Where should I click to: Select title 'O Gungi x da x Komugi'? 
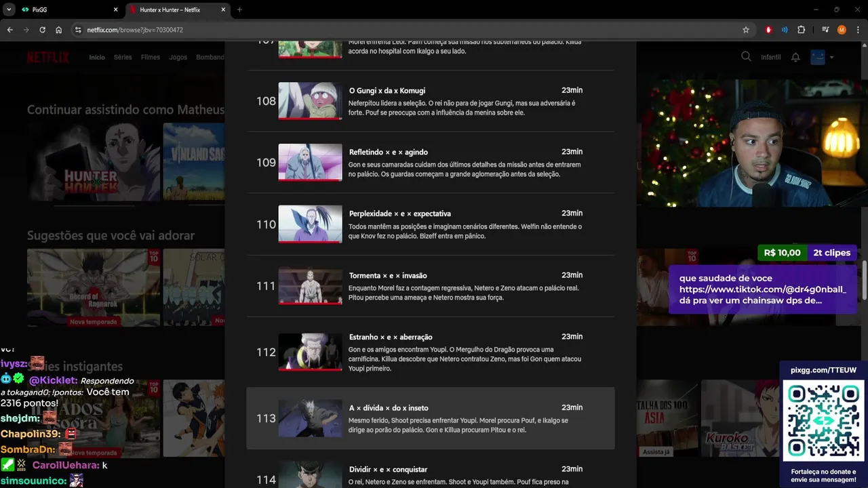click(x=387, y=91)
